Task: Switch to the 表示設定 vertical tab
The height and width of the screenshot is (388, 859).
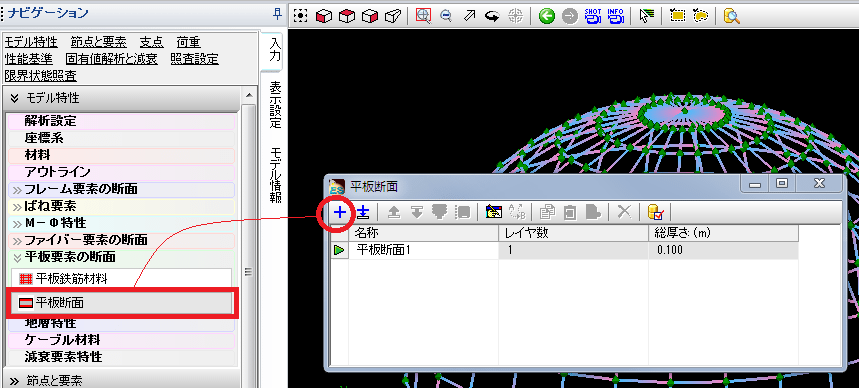Action: [x=275, y=105]
